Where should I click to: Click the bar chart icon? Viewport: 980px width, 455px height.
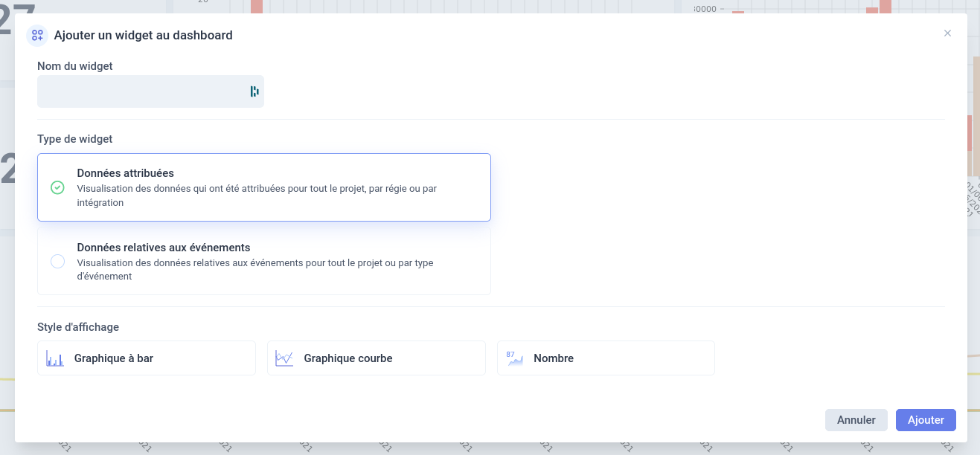point(55,358)
